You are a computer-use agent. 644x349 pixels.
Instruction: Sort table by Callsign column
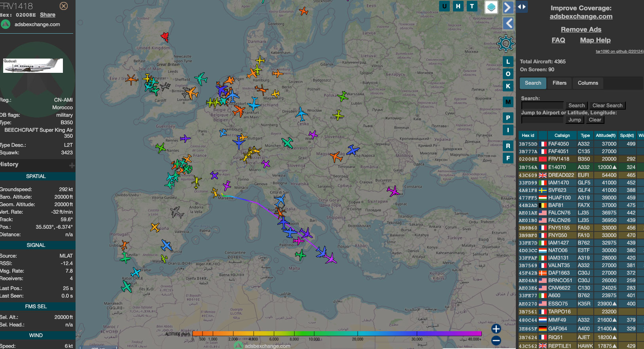pos(562,135)
